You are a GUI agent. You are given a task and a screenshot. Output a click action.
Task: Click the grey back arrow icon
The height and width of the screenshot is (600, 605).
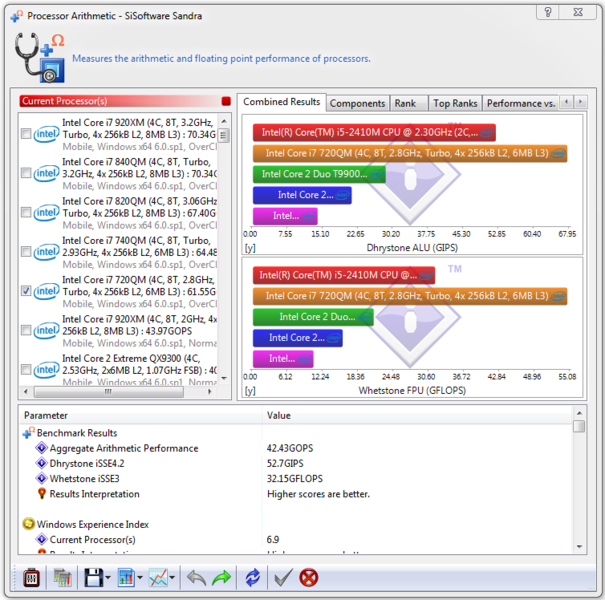point(196,578)
